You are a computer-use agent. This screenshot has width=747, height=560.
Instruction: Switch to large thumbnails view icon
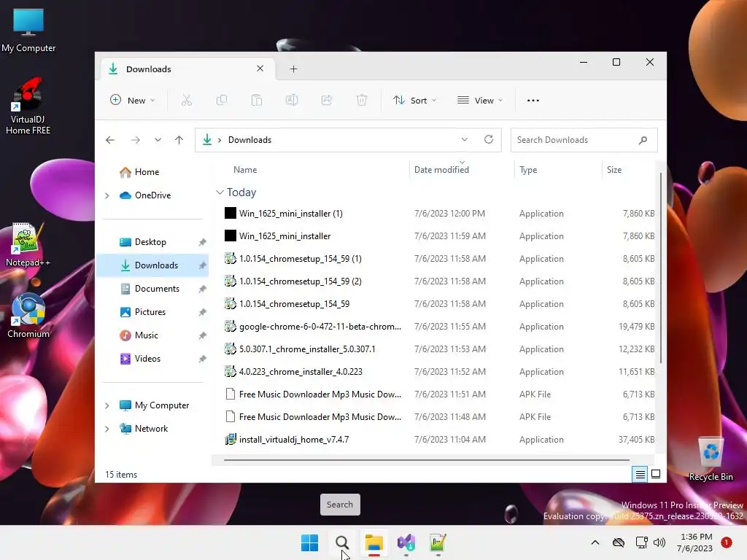656,474
